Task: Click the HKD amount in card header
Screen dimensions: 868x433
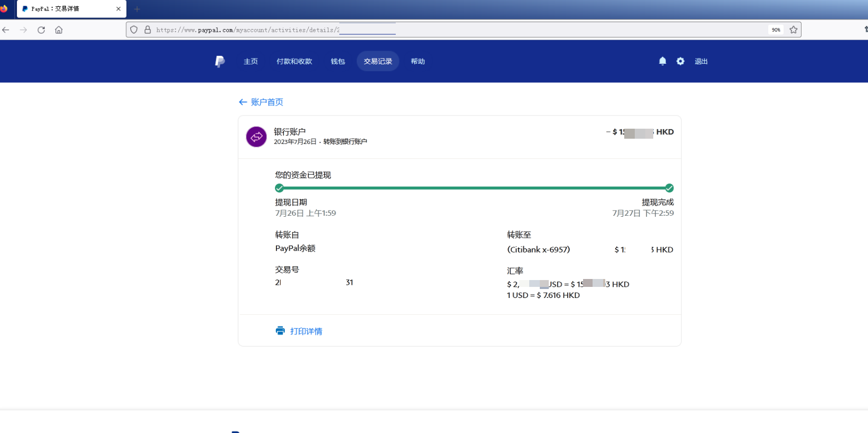Action: tap(640, 132)
